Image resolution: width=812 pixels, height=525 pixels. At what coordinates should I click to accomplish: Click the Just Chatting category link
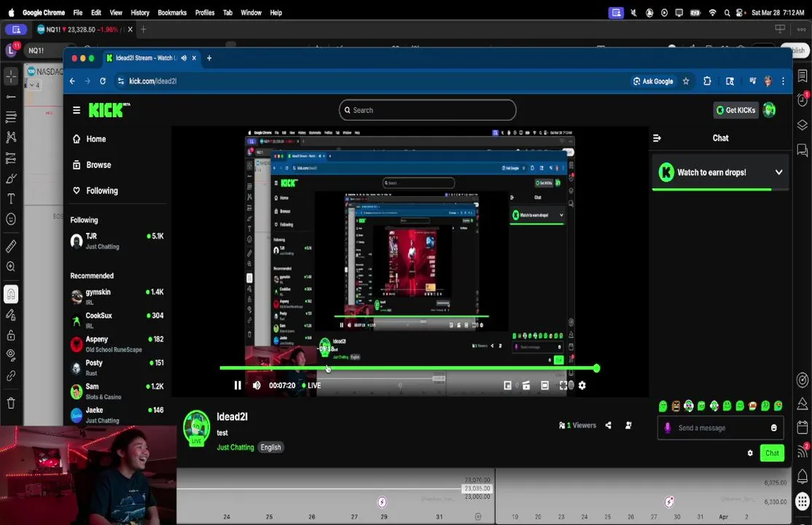tap(235, 447)
